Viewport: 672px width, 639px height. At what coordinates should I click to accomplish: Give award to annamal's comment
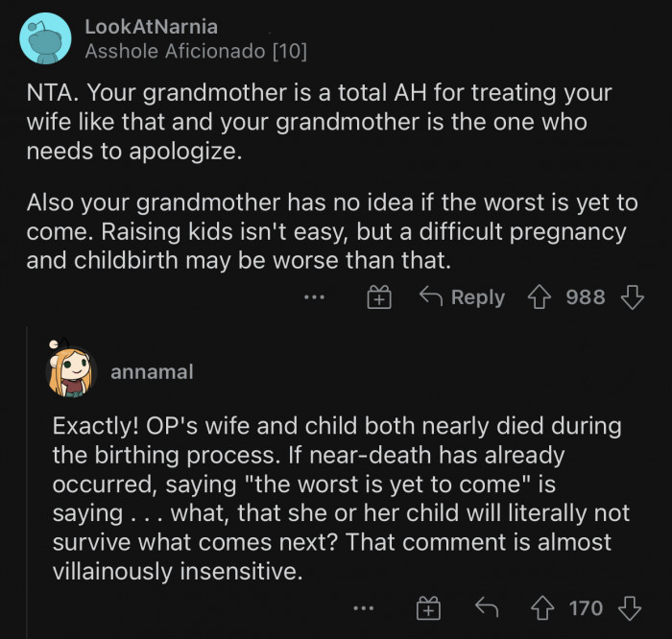click(x=427, y=607)
